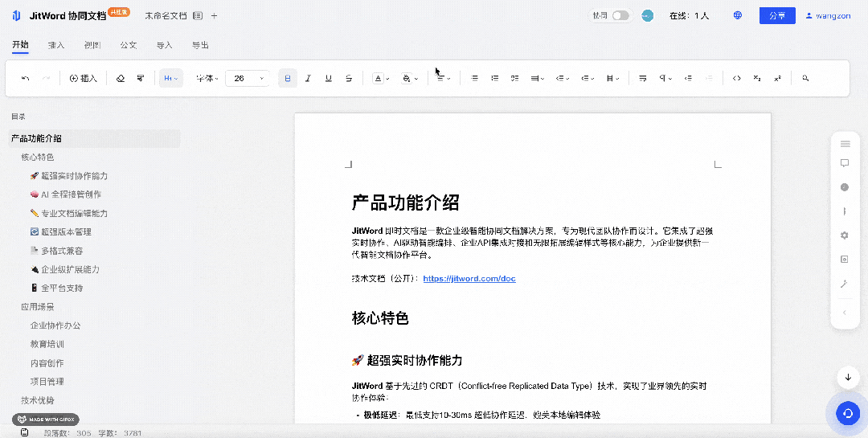
Task: Click the round dark icon in right sidebar
Action: (845, 187)
